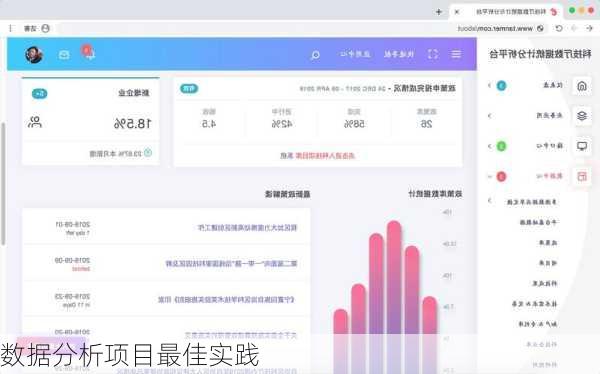Click the blue pill in 新增企业 card
600x374 pixels.
coord(39,93)
